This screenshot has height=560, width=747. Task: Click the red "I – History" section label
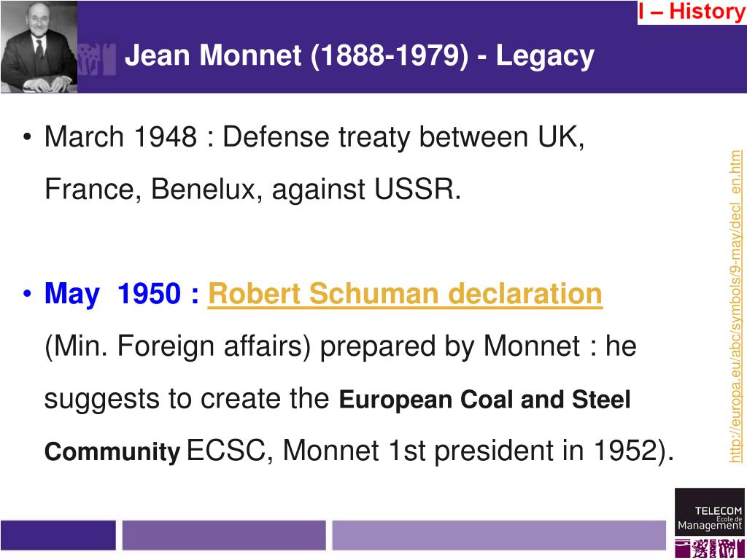pyautogui.click(x=692, y=12)
